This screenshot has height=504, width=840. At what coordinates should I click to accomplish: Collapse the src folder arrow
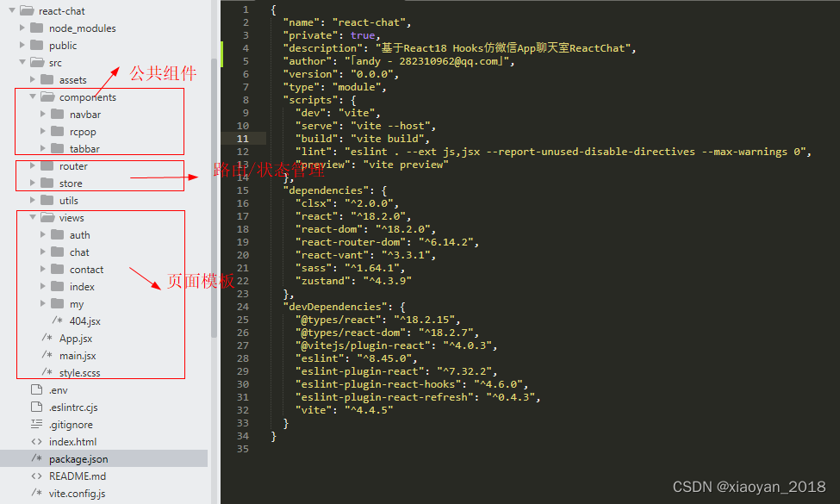tap(22, 62)
